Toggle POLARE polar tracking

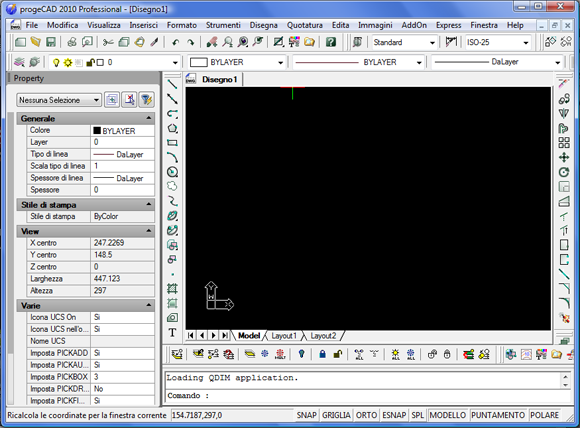(544, 415)
